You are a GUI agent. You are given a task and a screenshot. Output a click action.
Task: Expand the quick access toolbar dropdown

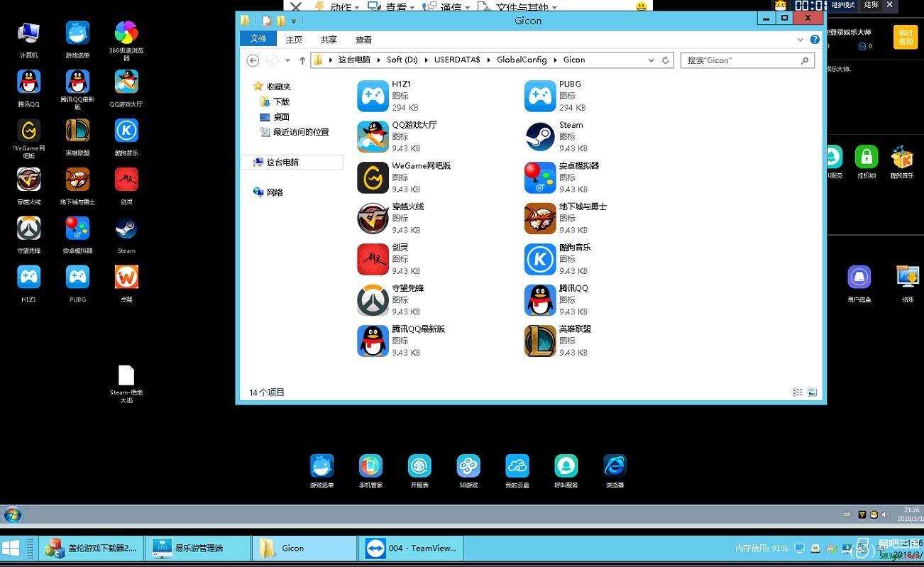pyautogui.click(x=294, y=21)
